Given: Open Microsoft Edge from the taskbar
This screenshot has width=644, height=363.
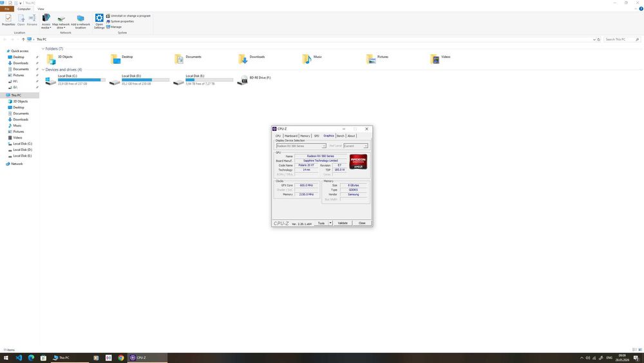Looking at the screenshot, I should coord(31,358).
